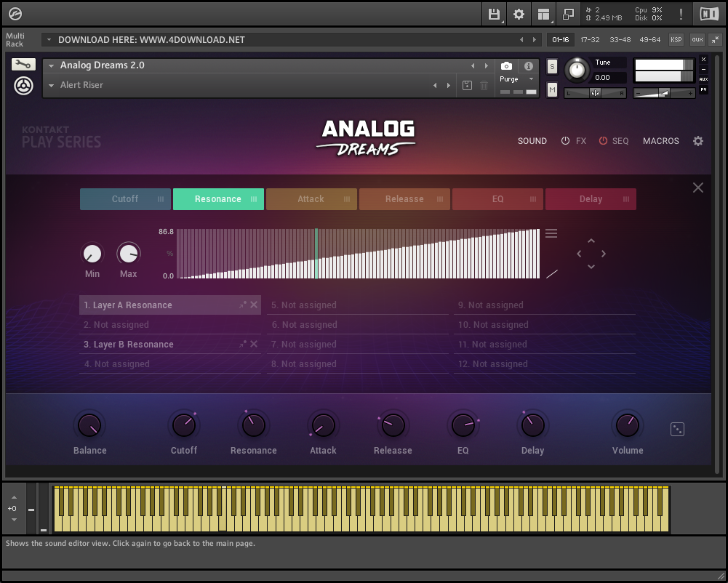Select the EQ macro tab

pos(497,199)
